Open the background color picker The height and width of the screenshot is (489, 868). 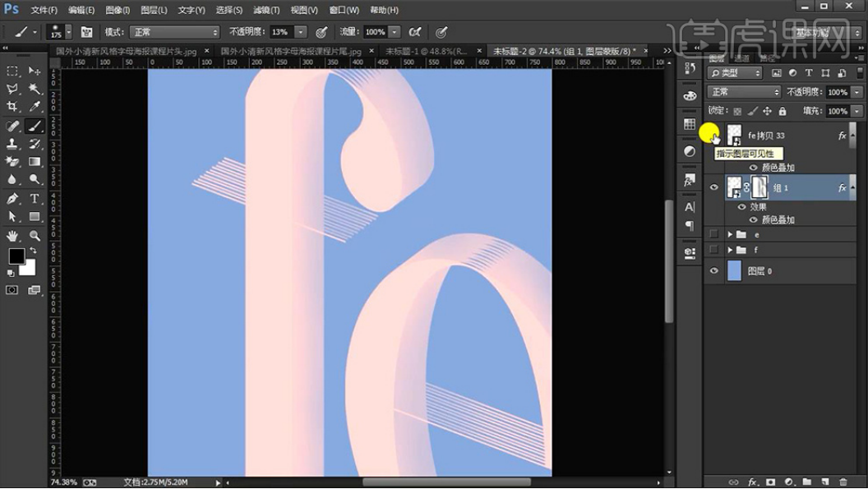click(28, 269)
